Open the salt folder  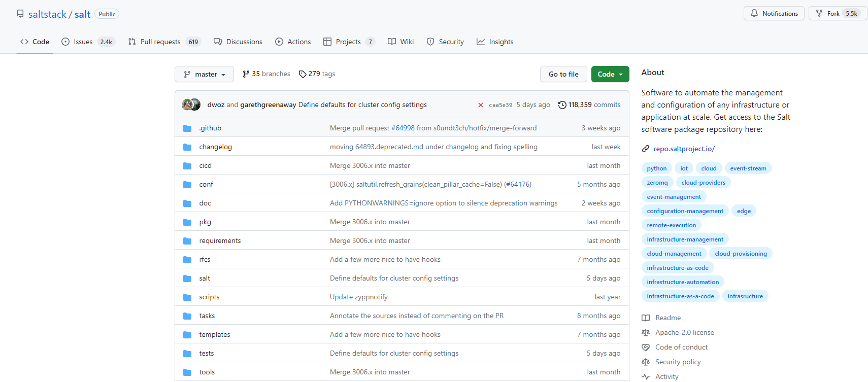205,279
